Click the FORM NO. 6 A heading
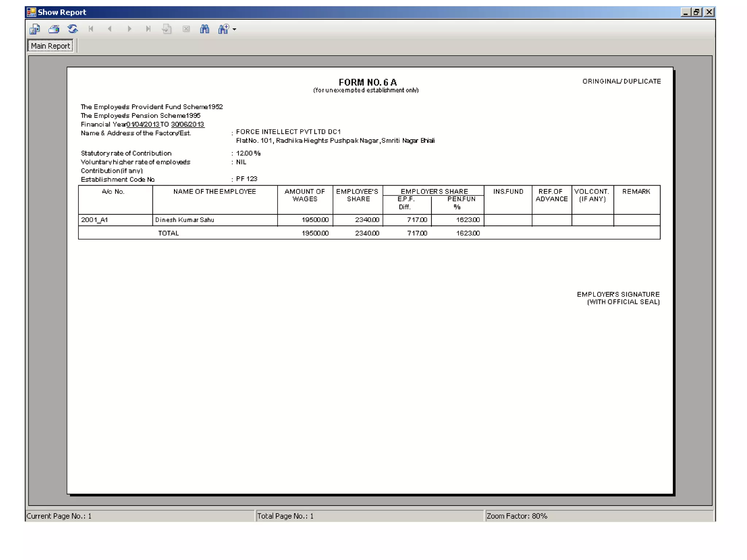This screenshot has width=747, height=560. pos(367,82)
